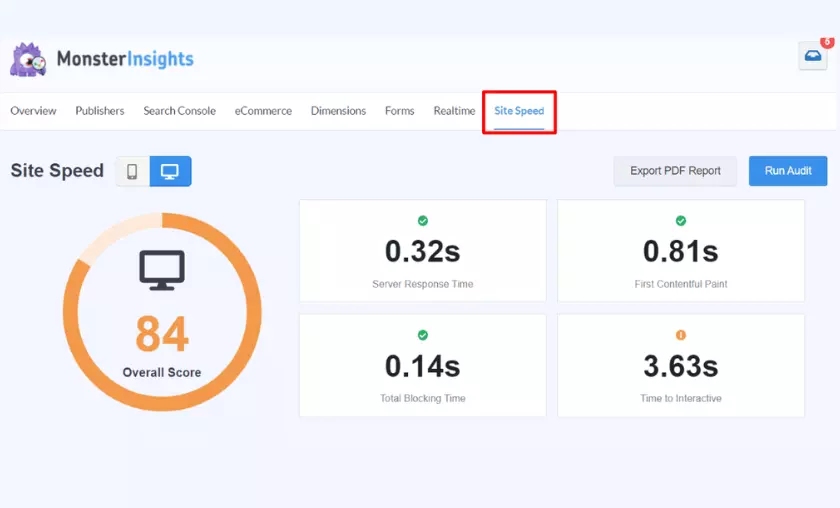840x508 pixels.
Task: Click the 3.63s Time to Interactive value
Action: tap(681, 366)
